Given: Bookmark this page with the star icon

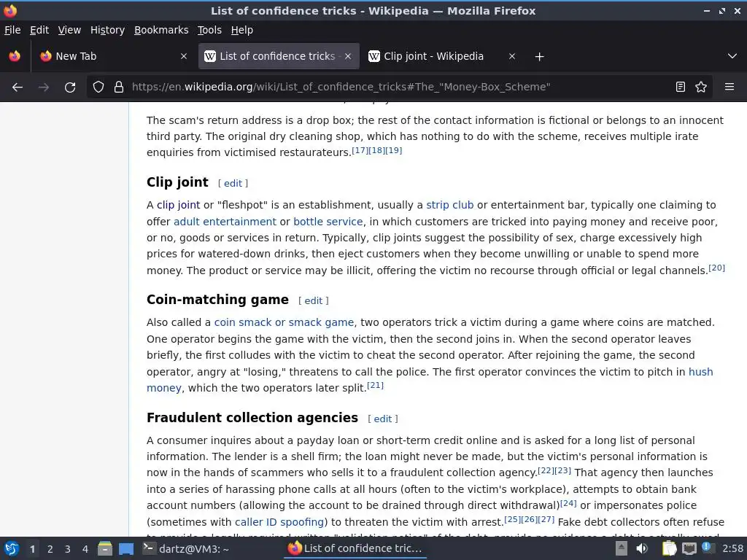Looking at the screenshot, I should [701, 87].
